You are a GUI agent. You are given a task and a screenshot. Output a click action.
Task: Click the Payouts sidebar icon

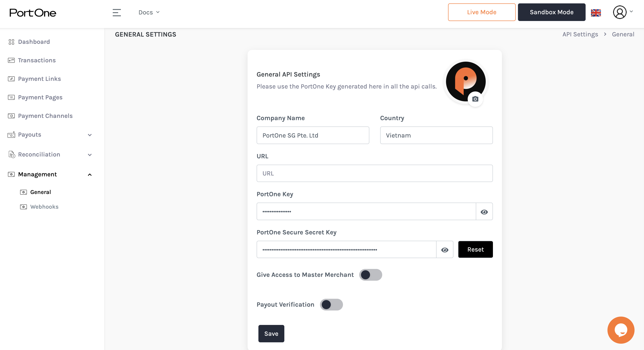(x=11, y=135)
